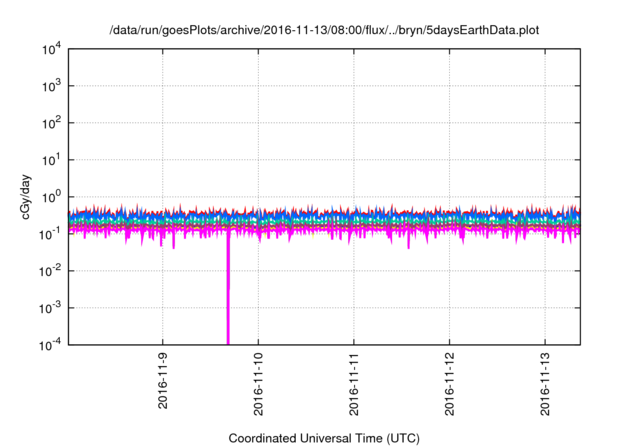This screenshot has width=640, height=448.
Task: Click the 10^2 y-axis tick label
Action: 52,123
